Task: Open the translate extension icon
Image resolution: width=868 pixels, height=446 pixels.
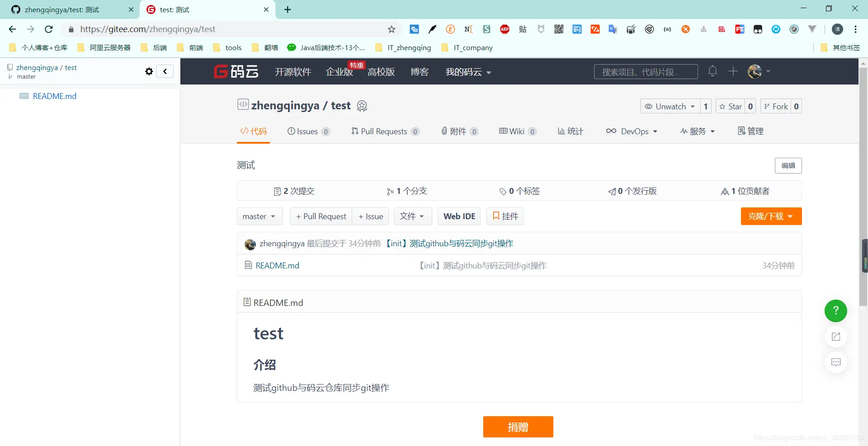Action: [613, 29]
